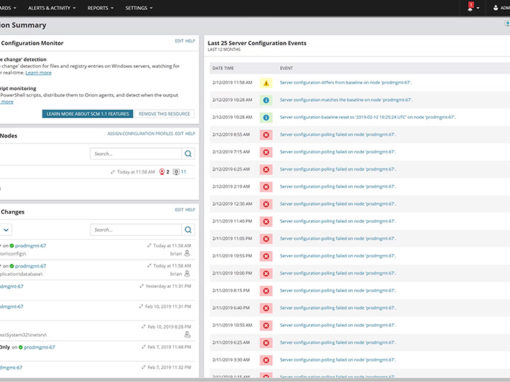Click Learn More About SCM 1.1 Features button
The width and height of the screenshot is (510, 382).
pos(88,114)
